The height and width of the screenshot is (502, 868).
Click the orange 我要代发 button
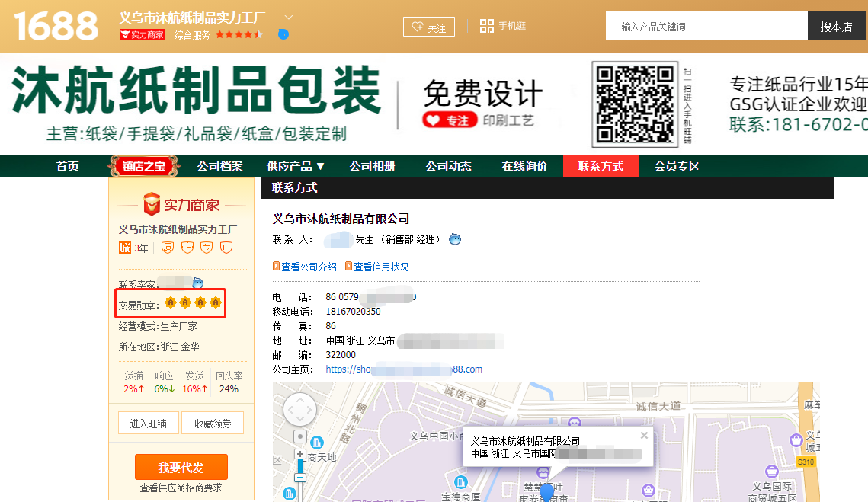[181, 467]
